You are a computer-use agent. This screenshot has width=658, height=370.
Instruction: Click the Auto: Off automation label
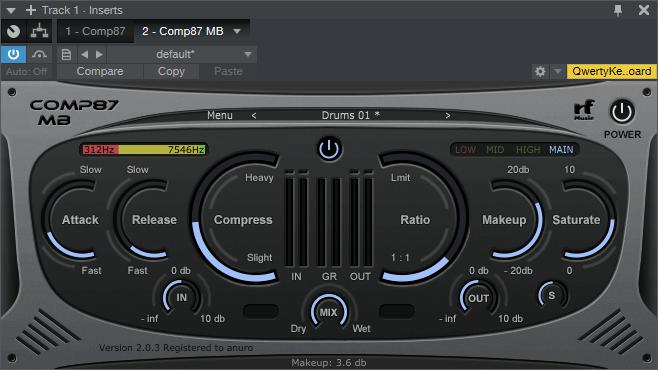click(26, 72)
